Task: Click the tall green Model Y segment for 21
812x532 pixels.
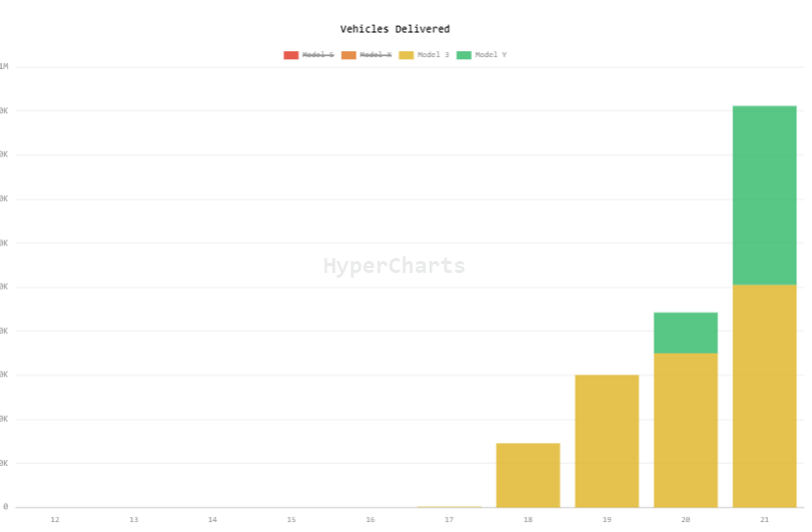Action: pos(765,195)
